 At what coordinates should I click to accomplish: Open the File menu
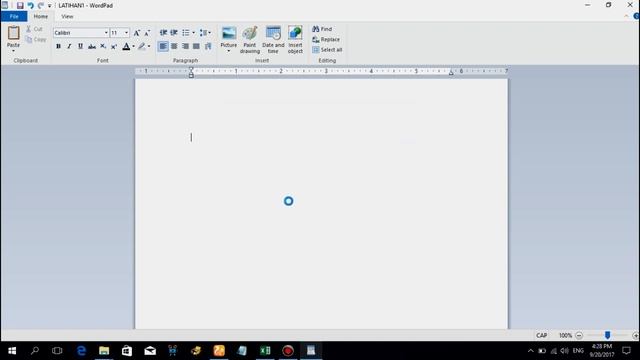[14, 16]
